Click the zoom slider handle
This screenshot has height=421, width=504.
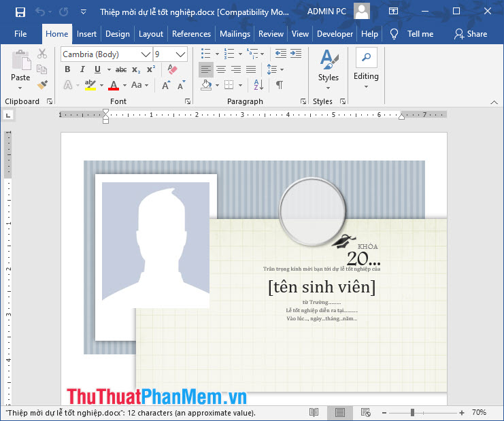coord(412,412)
